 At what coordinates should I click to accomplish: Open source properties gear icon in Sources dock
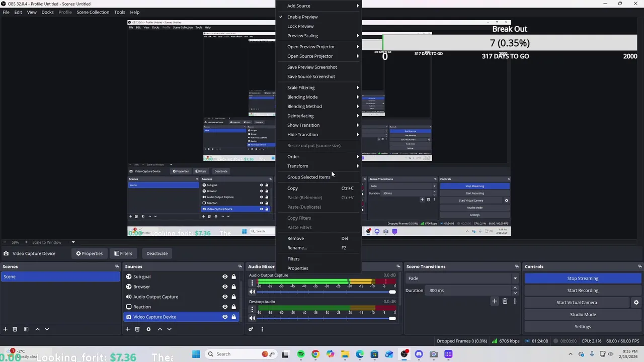click(x=148, y=329)
